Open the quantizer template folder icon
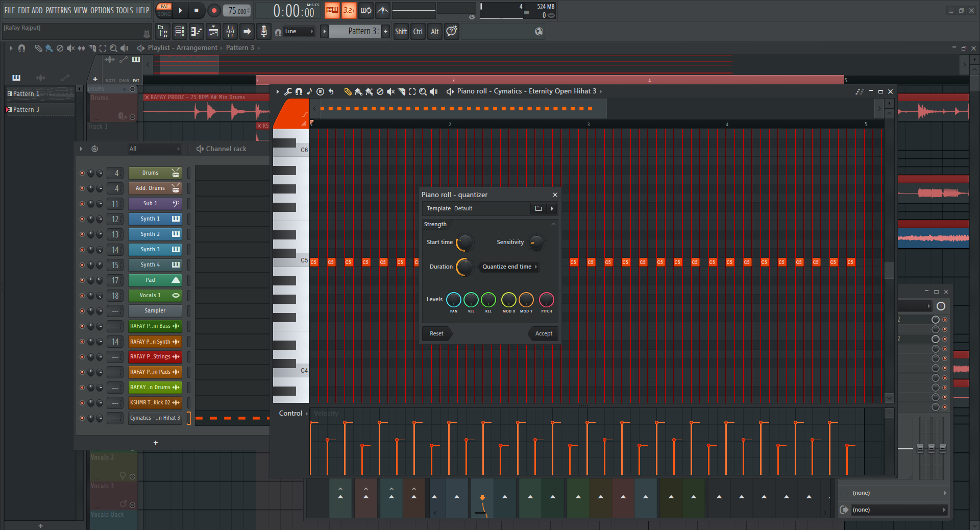The height and width of the screenshot is (530, 980). (538, 208)
